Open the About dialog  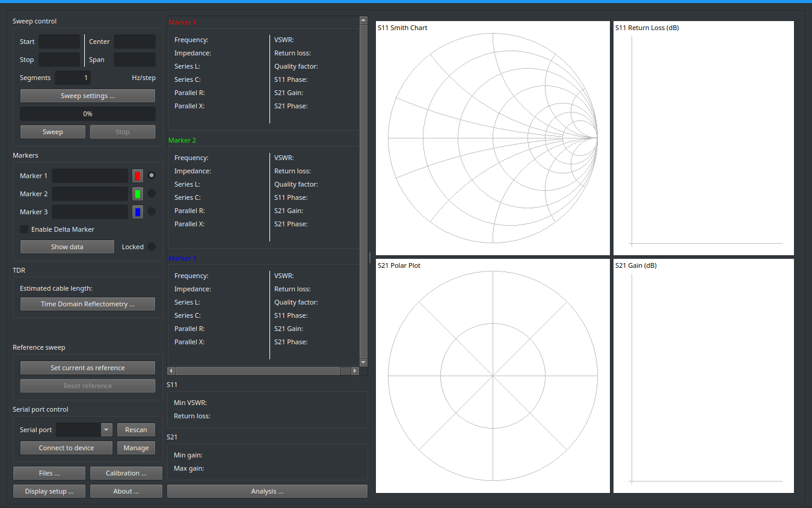pos(126,491)
